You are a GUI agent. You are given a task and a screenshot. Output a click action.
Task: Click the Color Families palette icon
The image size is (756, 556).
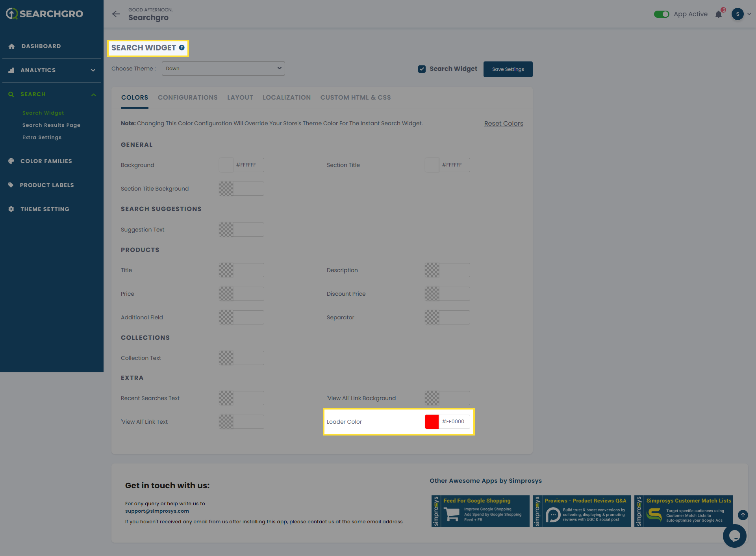[11, 161]
